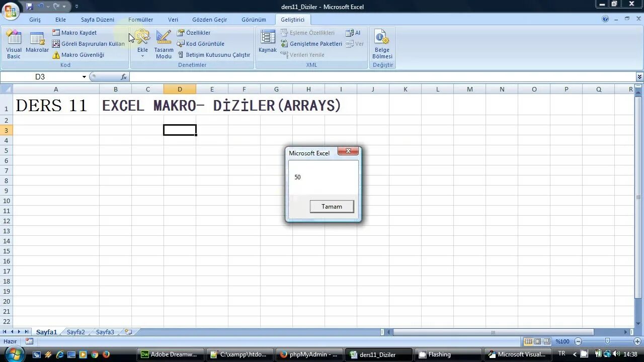Switch to Sayfa2 sheet tab
644x362 pixels.
point(76,332)
